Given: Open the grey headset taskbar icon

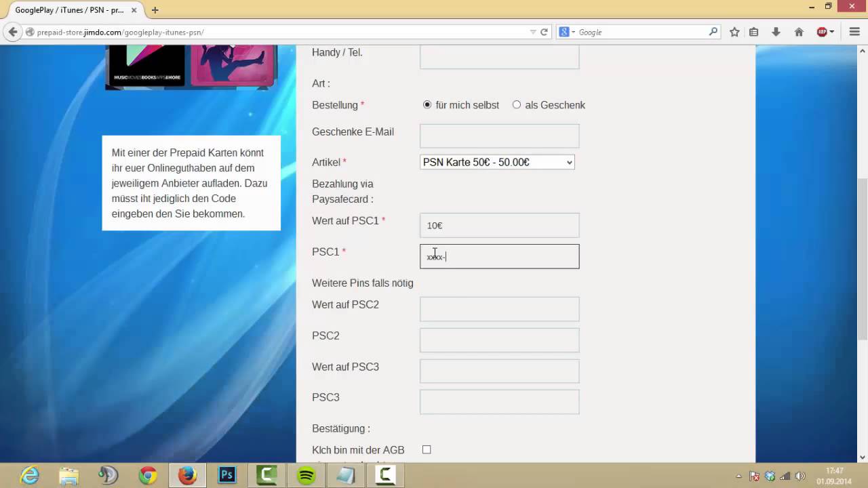Looking at the screenshot, I should tap(108, 476).
